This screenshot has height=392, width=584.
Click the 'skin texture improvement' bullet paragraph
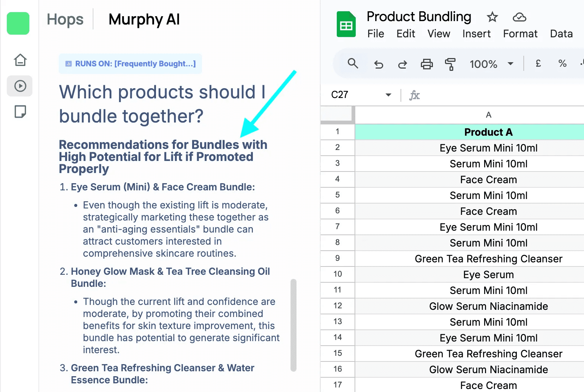click(x=181, y=326)
